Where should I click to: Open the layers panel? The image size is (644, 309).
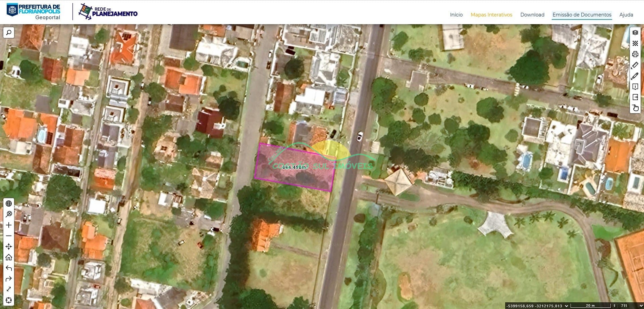tap(635, 33)
